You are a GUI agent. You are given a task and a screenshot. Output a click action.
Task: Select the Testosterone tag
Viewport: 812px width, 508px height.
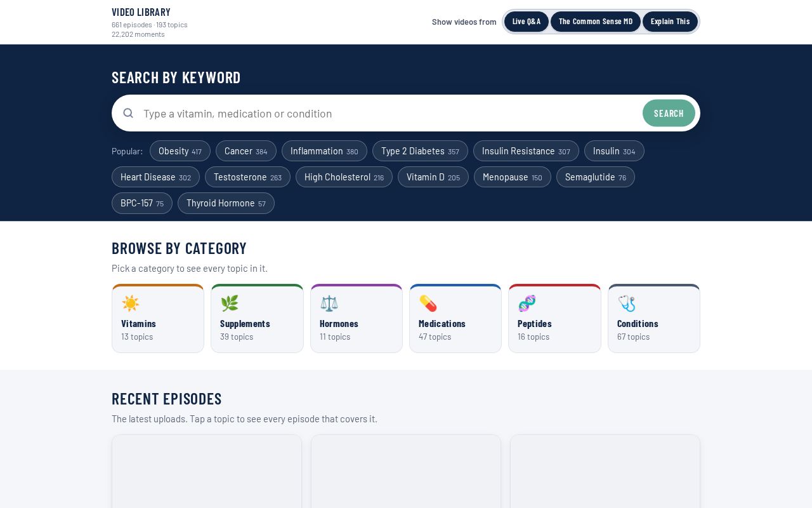tap(247, 177)
